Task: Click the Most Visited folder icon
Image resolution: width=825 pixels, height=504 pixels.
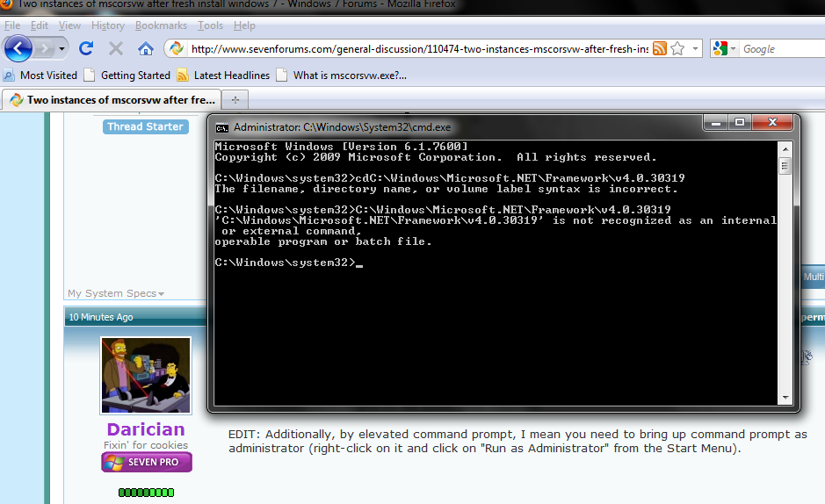Action: tap(9, 76)
